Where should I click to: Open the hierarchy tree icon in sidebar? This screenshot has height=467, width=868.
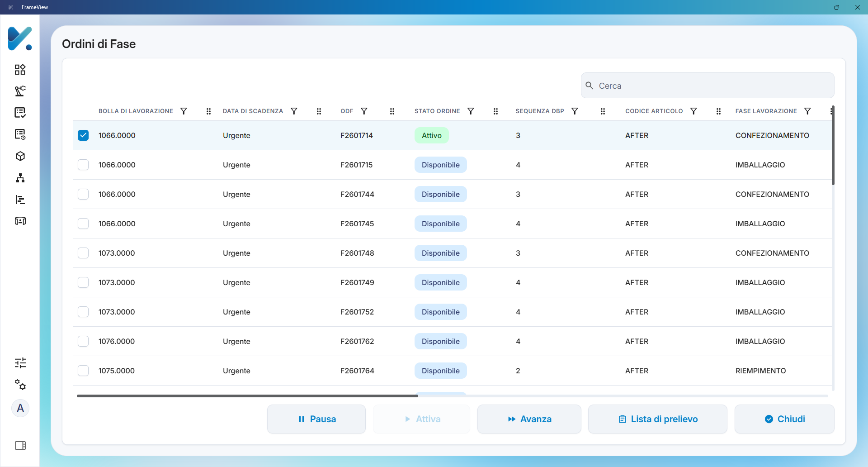20,178
